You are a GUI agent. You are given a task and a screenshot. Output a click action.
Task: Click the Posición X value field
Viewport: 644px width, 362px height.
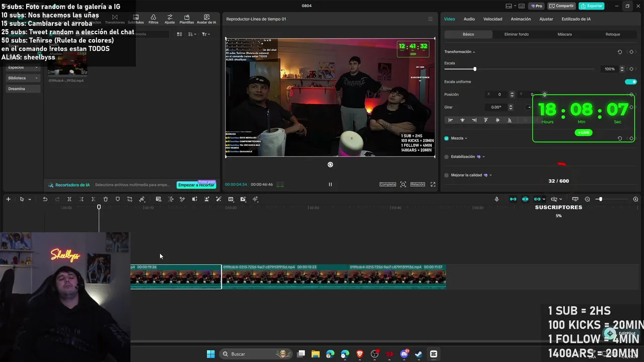(500, 95)
